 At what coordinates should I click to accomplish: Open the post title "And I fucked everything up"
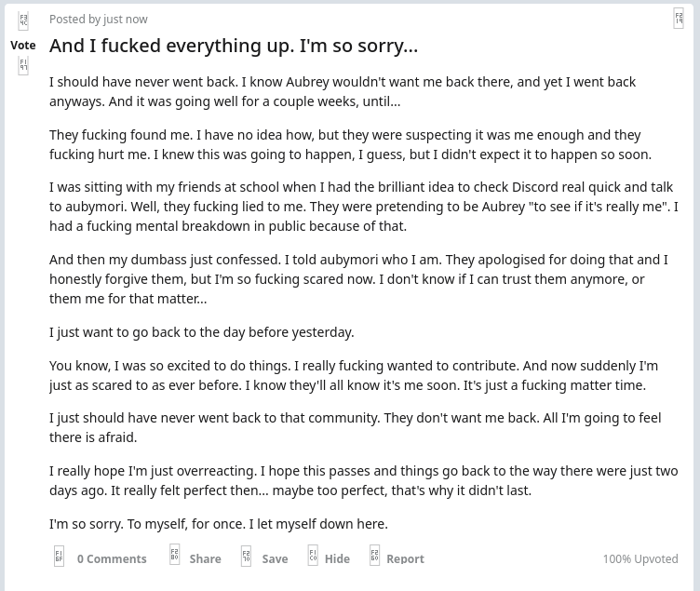point(234,46)
